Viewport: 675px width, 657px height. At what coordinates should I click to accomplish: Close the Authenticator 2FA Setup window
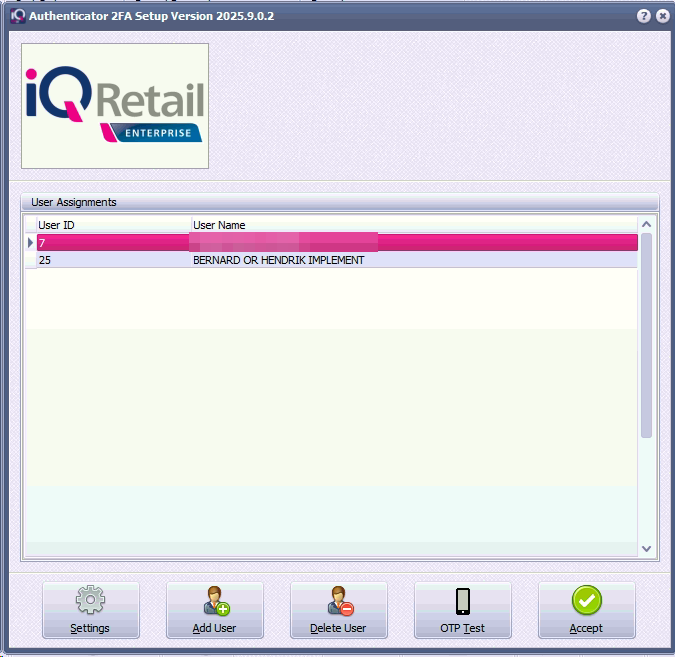pyautogui.click(x=661, y=17)
